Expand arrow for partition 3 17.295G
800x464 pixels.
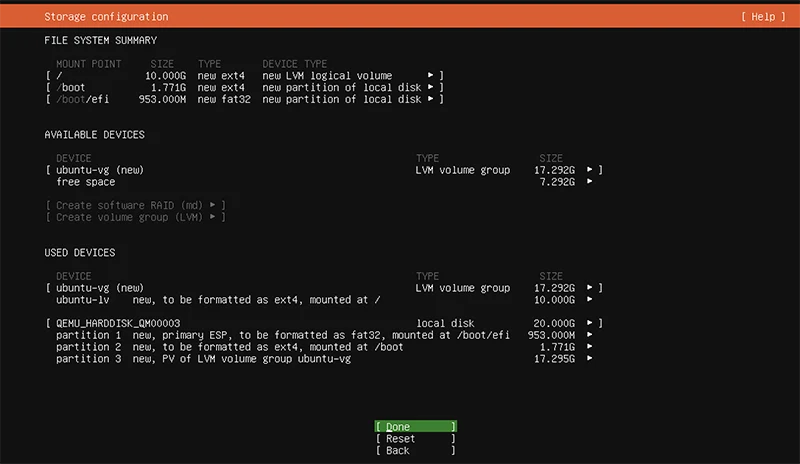pos(589,358)
